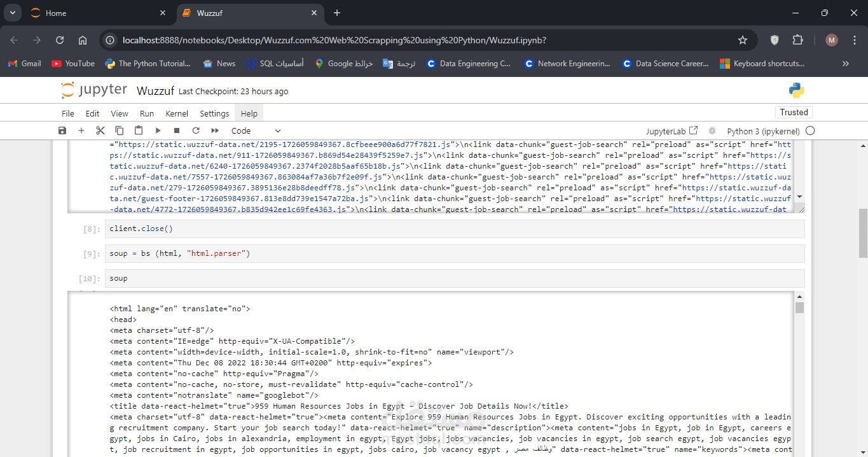Open the News bookmark
This screenshot has height=457, width=868.
(219, 64)
